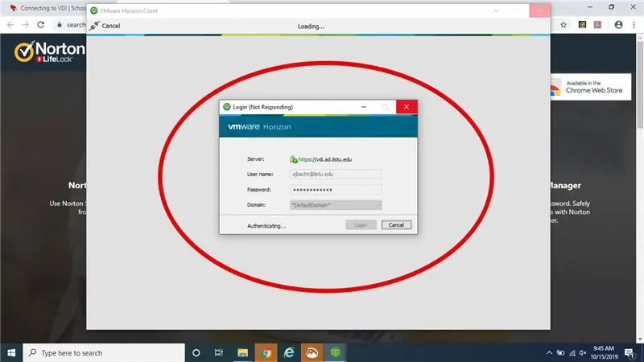
Task: Click the vmware Horizon banner
Action: 318,126
